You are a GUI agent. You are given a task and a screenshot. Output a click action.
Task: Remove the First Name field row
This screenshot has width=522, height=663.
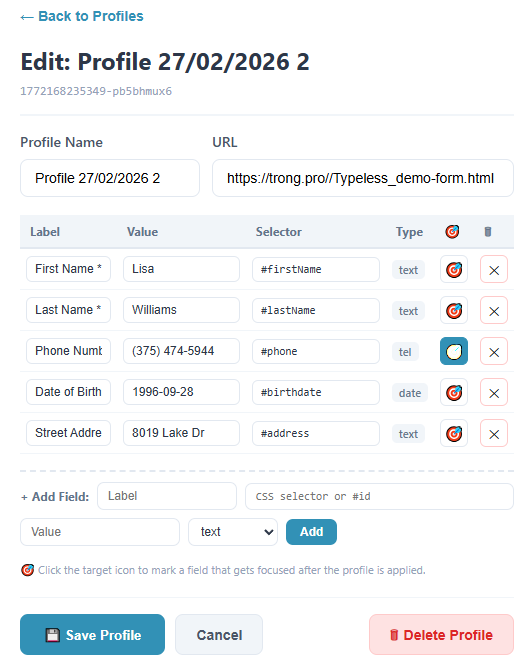click(494, 269)
